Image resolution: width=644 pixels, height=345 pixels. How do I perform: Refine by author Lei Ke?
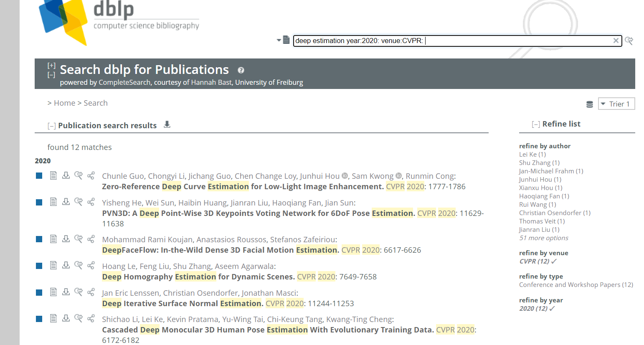pyautogui.click(x=532, y=155)
